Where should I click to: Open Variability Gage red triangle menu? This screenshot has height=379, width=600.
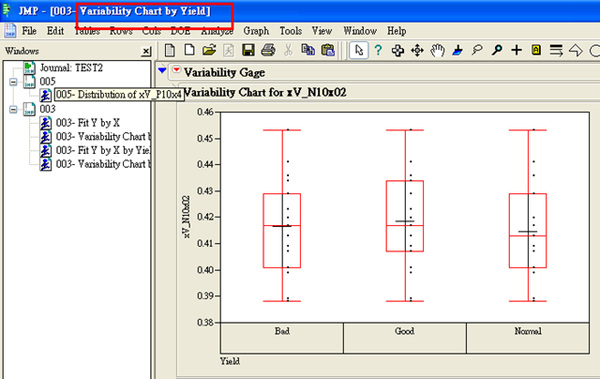176,70
